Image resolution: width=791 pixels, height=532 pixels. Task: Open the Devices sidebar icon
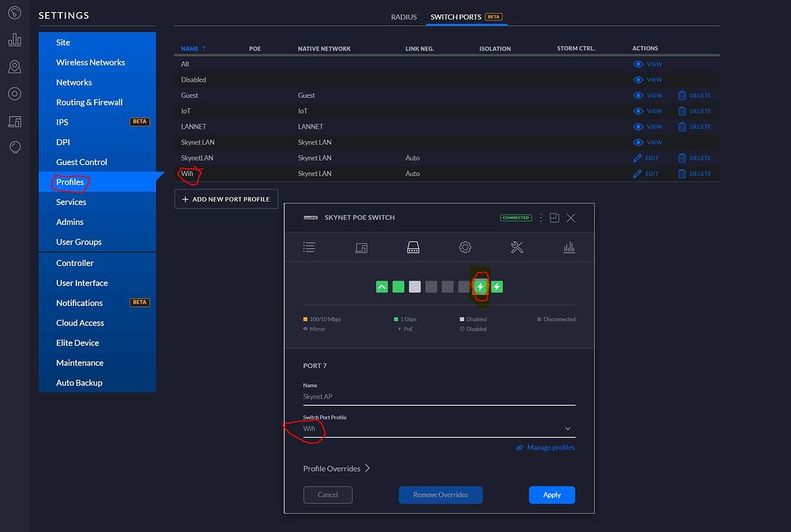tap(15, 93)
